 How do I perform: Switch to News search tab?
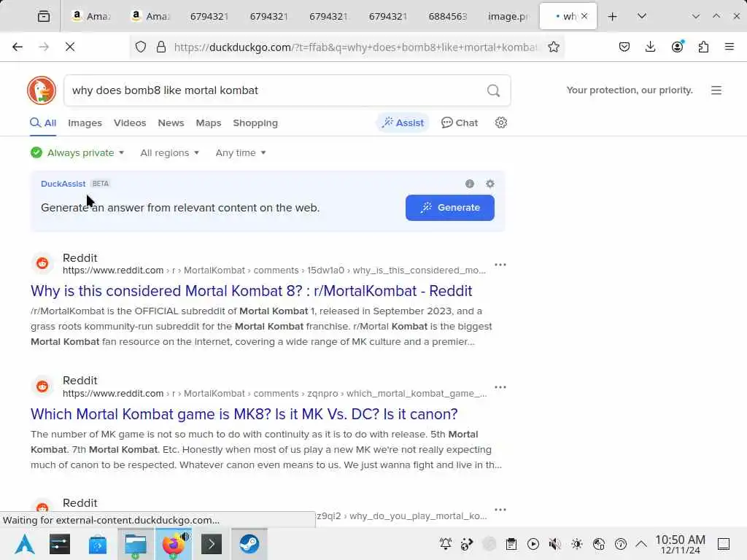tap(171, 122)
